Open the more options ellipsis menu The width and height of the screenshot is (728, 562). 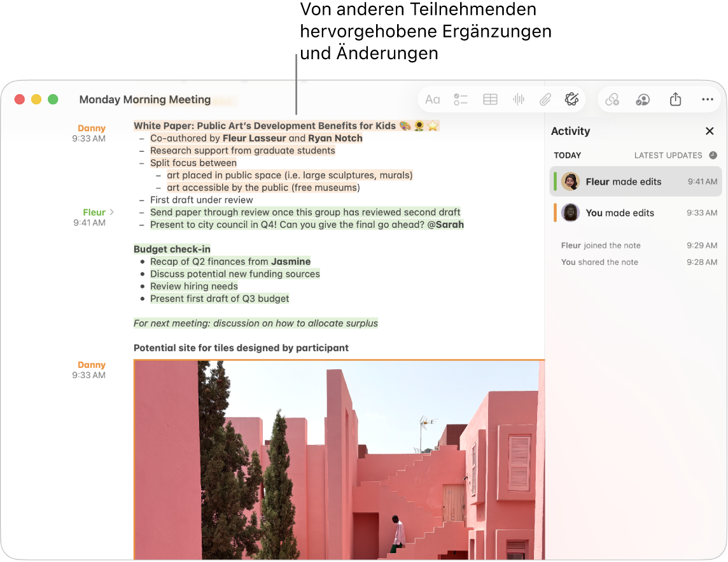pyautogui.click(x=708, y=99)
